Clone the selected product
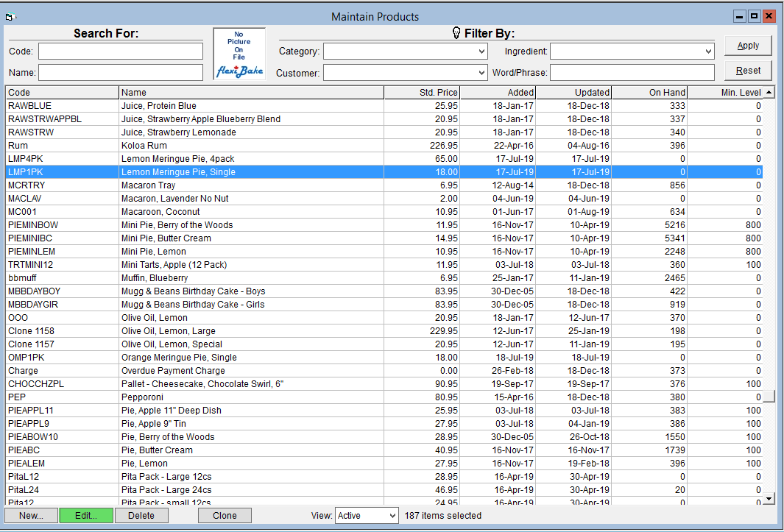The height and width of the screenshot is (532, 784). click(x=225, y=516)
